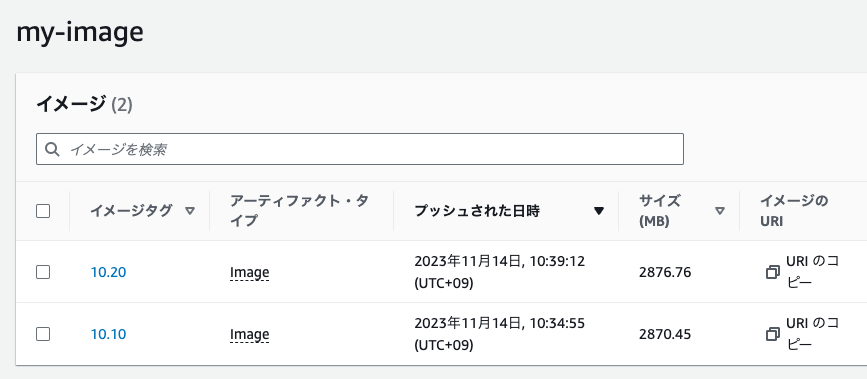Open the 10.20 image tag link
Image resolution: width=867 pixels, height=379 pixels.
(x=108, y=272)
